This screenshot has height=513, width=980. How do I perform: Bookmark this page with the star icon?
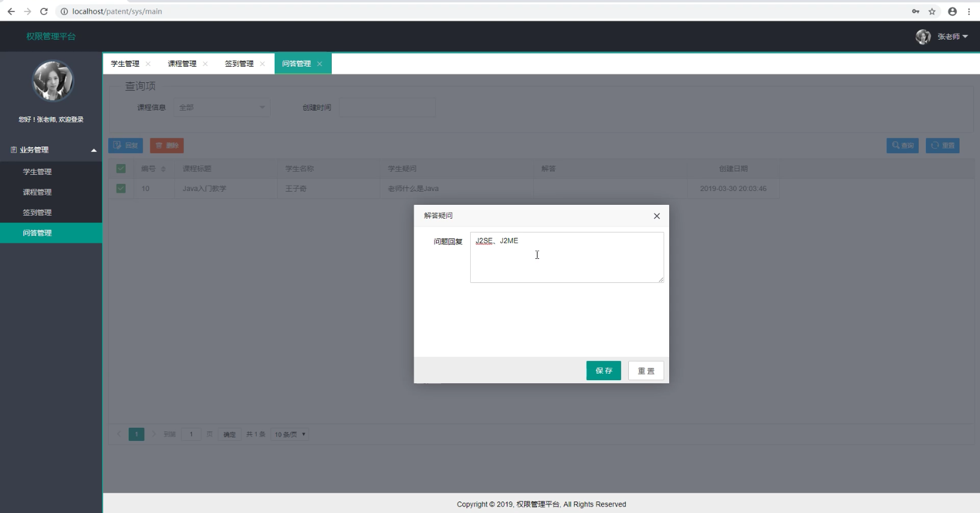point(932,11)
